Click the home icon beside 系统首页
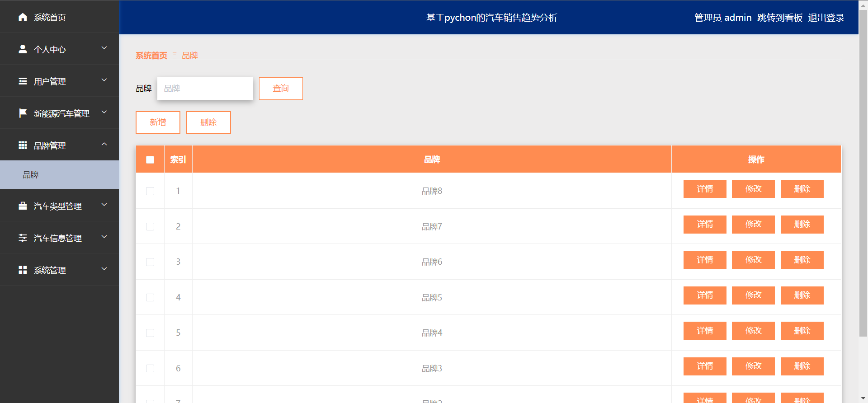Screen dimensions: 868x403 [23, 17]
